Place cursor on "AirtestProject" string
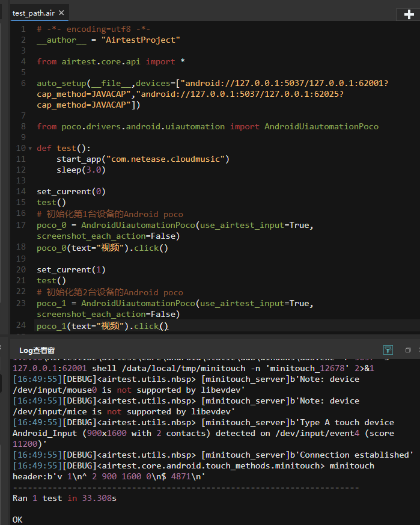This screenshot has height=525, width=420. tap(141, 40)
